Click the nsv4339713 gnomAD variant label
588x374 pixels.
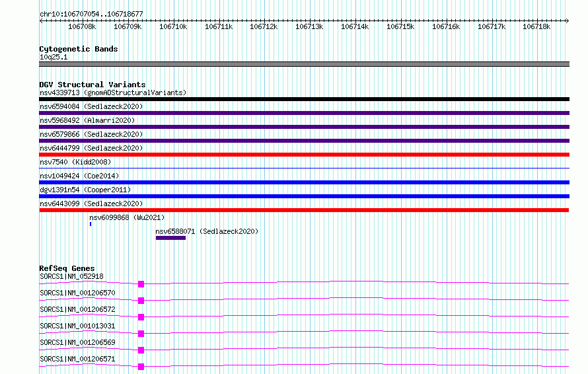(113, 93)
